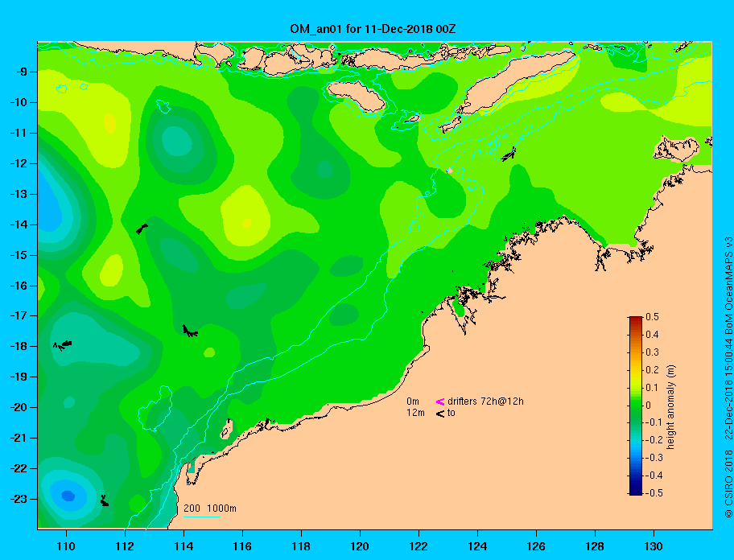This screenshot has height=560, width=734.
Task: Click the drifter track near 114E, 17.5S
Action: click(190, 331)
